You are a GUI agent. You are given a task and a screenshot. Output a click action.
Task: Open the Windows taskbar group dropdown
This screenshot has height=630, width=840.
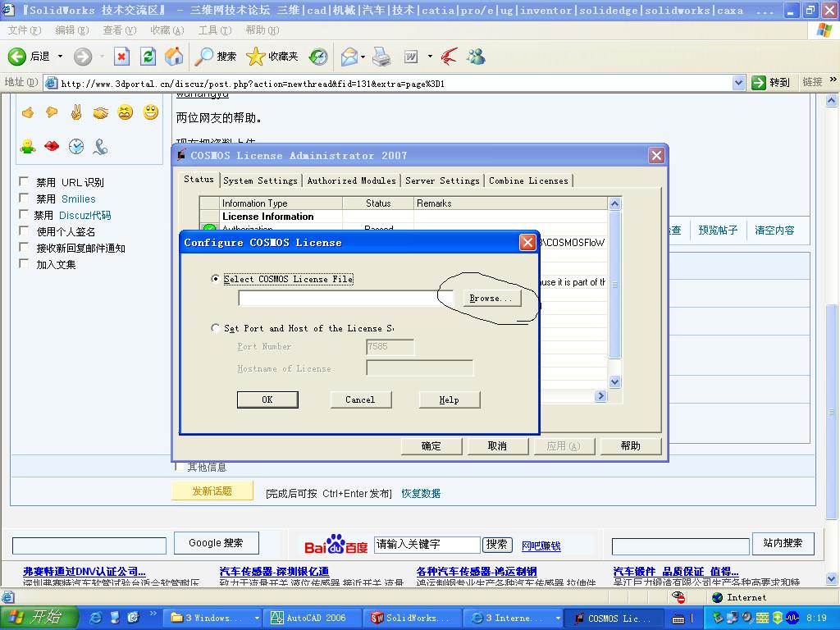257,619
